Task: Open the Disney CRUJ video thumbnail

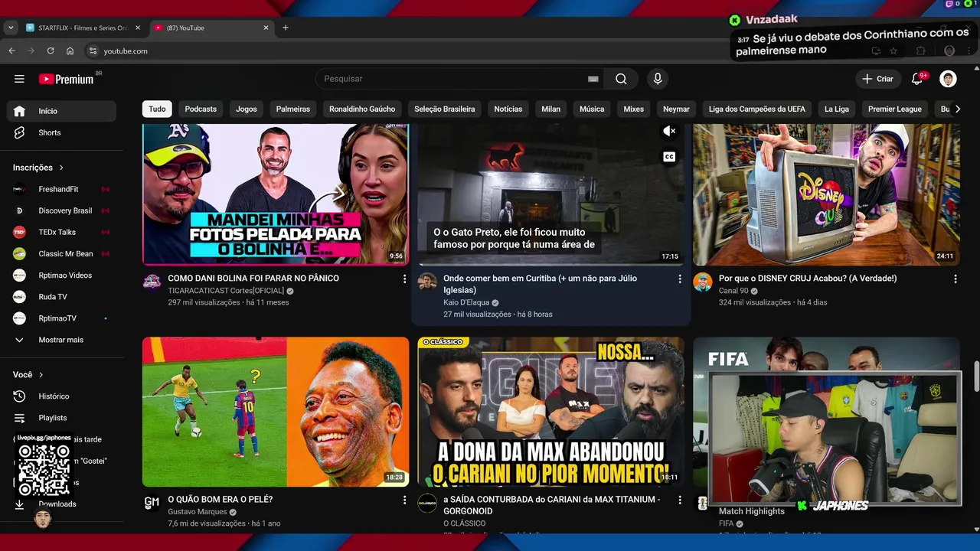Action: click(x=826, y=194)
